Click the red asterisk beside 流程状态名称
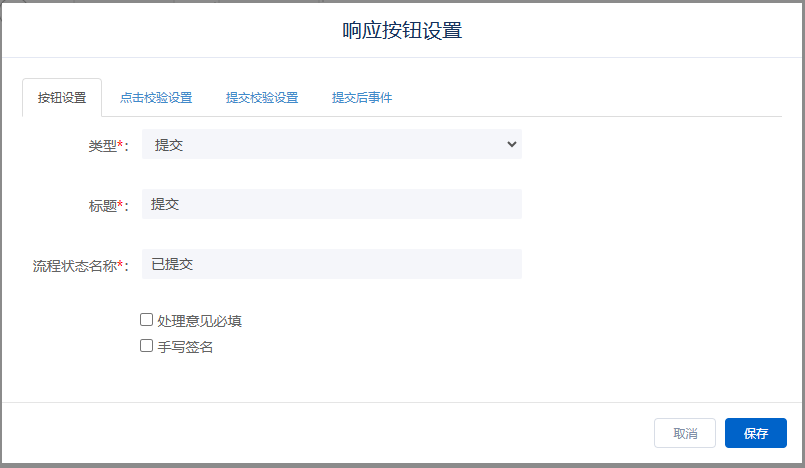 (x=121, y=265)
